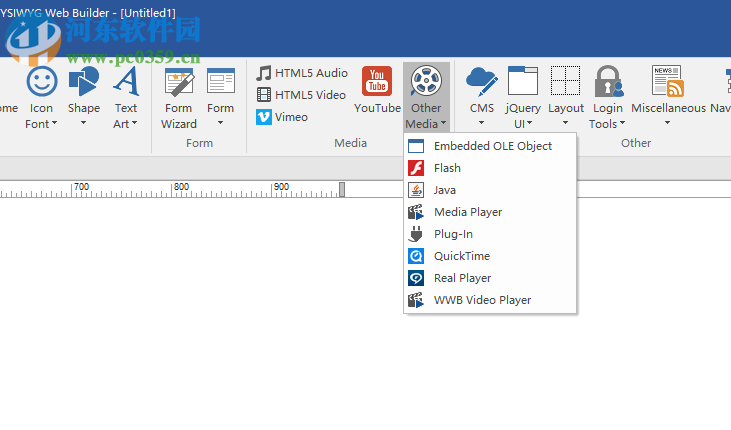The width and height of the screenshot is (731, 430).
Task: Click the HTML5 Audio label
Action: 311,73
